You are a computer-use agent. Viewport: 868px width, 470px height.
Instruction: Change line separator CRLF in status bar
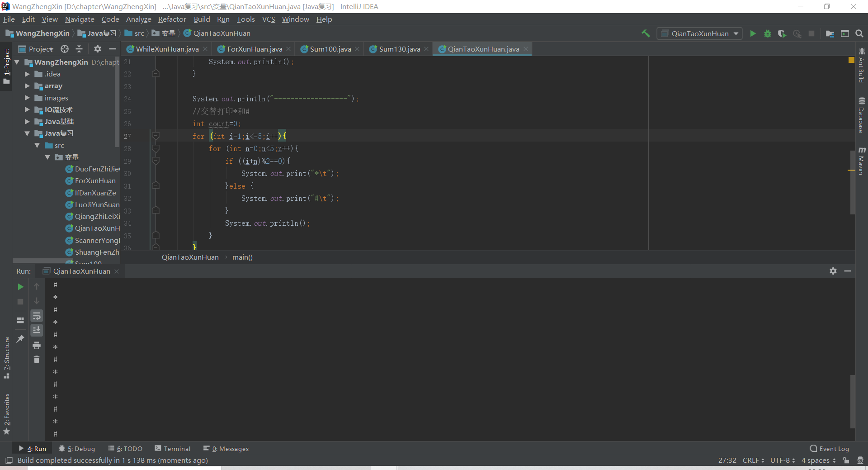point(753,461)
